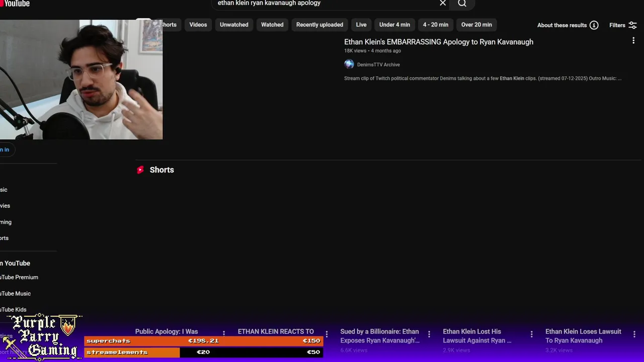This screenshot has height=362, width=644.
Task: Select the Recently uploaded filter chip
Action: point(319,25)
